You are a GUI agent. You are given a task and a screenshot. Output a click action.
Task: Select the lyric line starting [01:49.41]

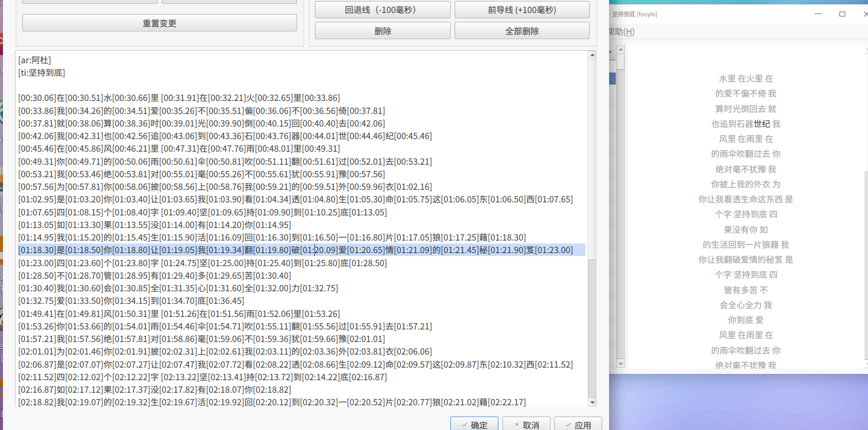(x=179, y=314)
